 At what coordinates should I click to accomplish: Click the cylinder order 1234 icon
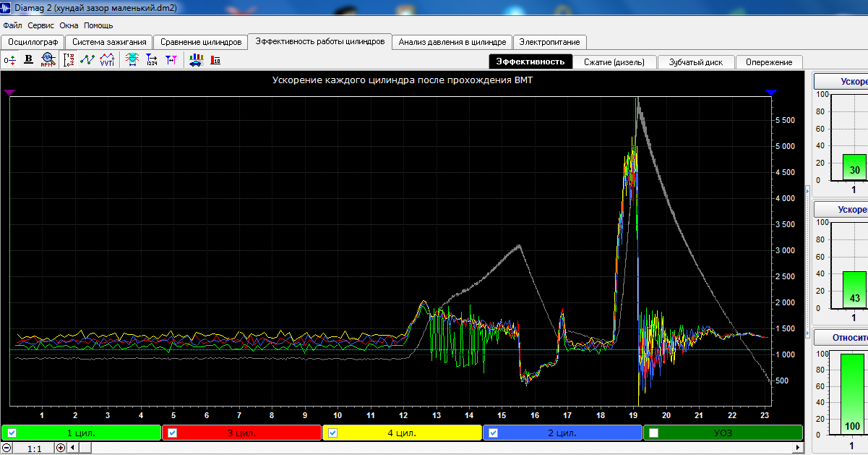(152, 60)
